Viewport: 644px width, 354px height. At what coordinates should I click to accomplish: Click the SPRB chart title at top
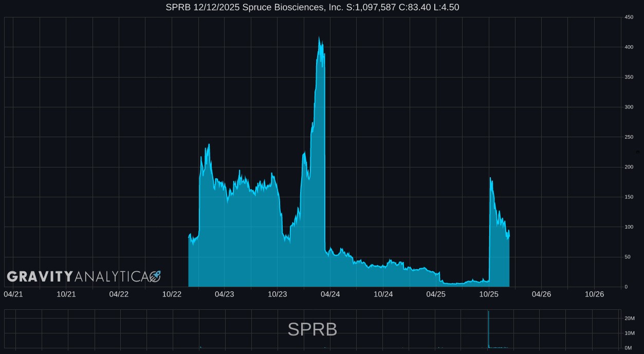pos(312,7)
